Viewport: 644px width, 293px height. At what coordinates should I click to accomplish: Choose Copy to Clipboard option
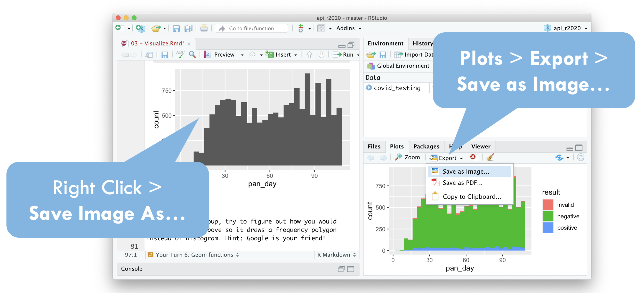[472, 197]
